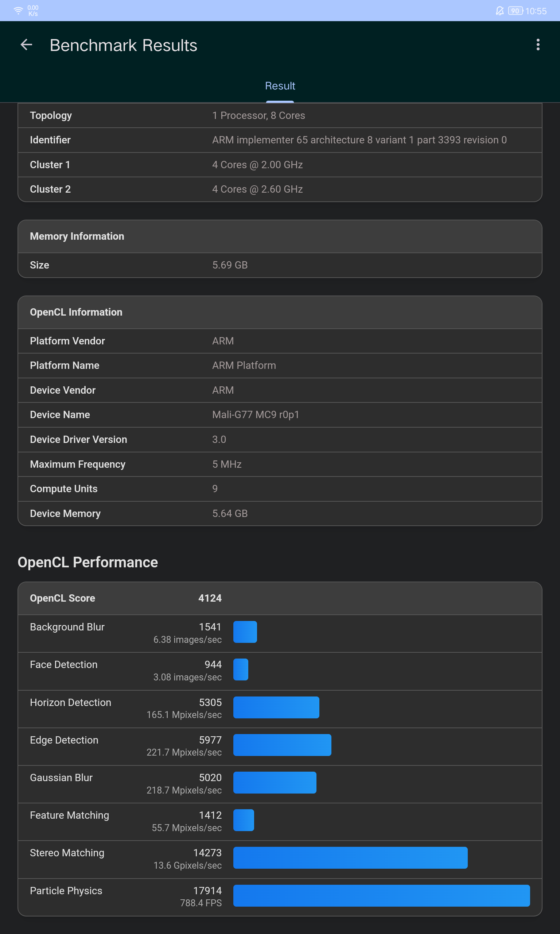The image size is (560, 934).
Task: Tap the Background Blur score '1541'
Action: point(210,627)
